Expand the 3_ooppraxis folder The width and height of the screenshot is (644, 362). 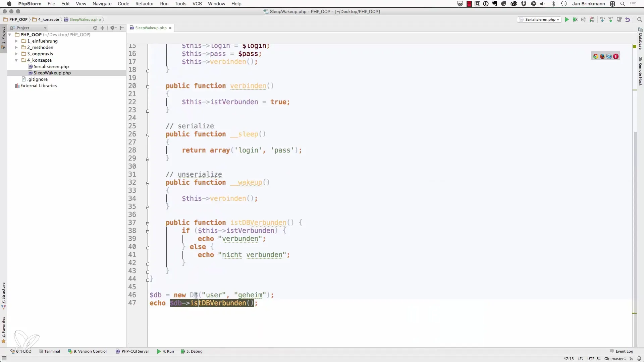point(16,54)
